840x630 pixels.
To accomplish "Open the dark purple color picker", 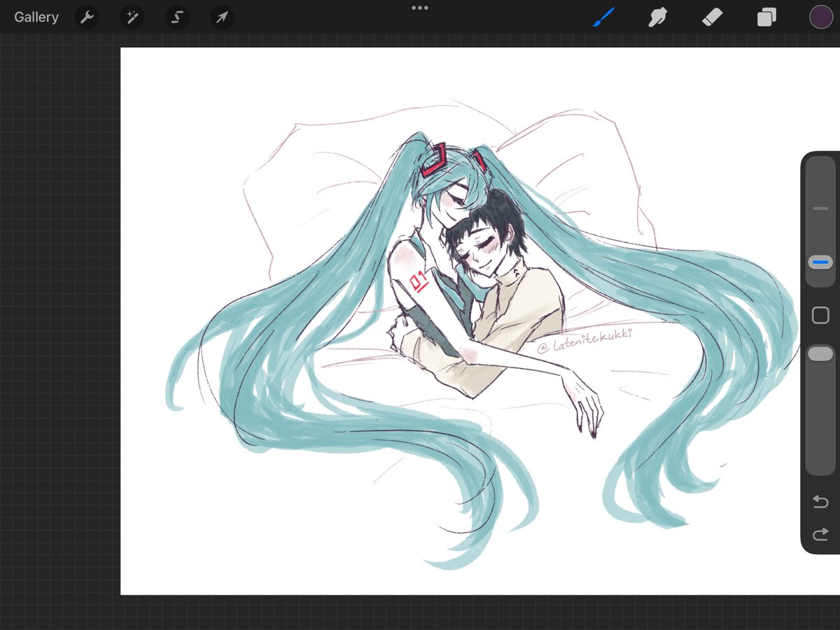I will 820,17.
